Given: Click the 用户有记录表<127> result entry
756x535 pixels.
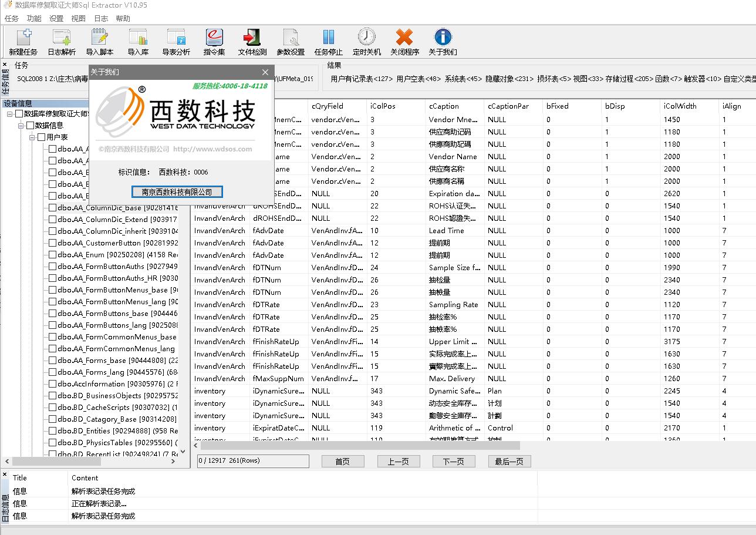Looking at the screenshot, I should tap(362, 79).
